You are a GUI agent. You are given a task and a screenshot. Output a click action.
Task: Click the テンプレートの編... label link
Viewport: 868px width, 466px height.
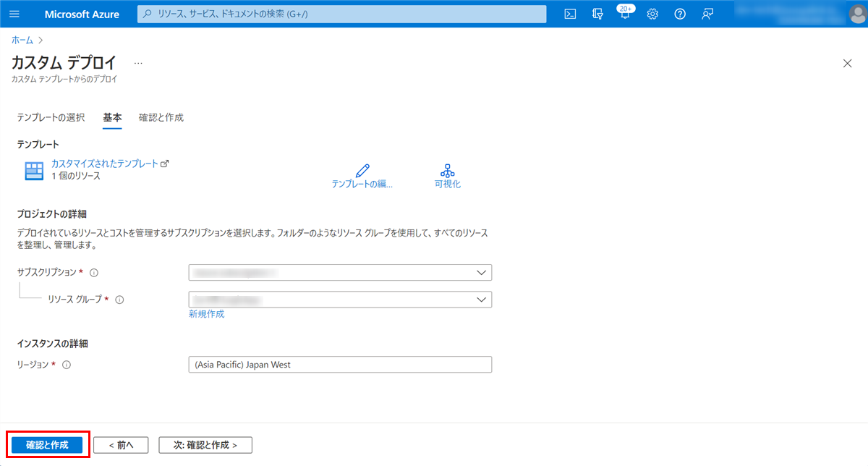point(362,184)
